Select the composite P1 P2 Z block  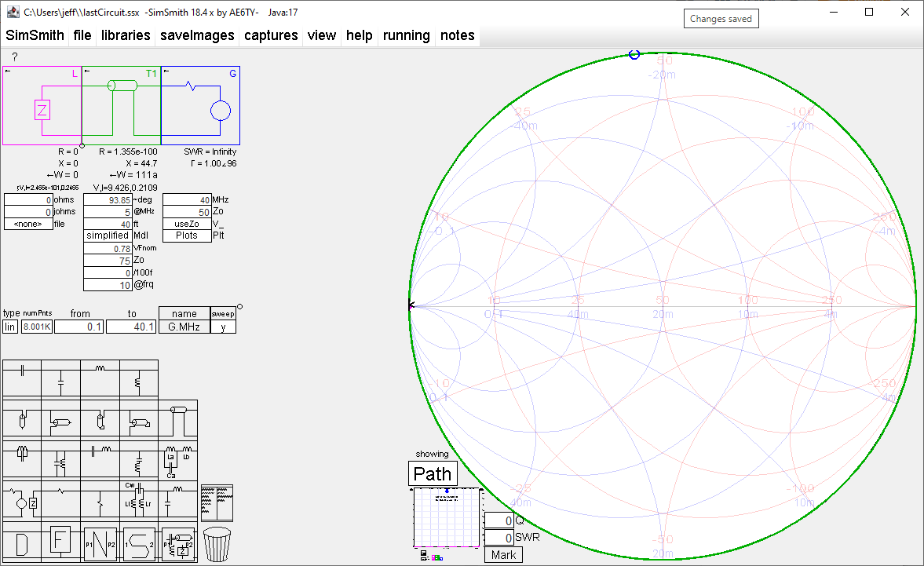pyautogui.click(x=178, y=542)
